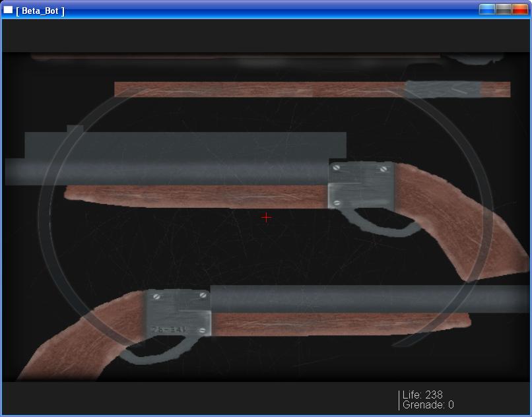The image size is (532, 417).
Task: Minimize the Beta_Bot window
Action: point(487,9)
